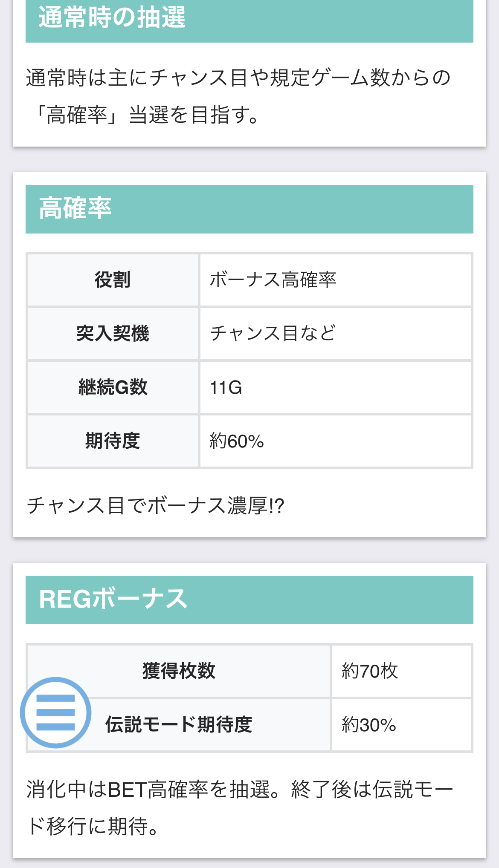Tap the チャンス目でボーナス濃厚!? note text
The width and height of the screenshot is (499, 868).
click(155, 506)
